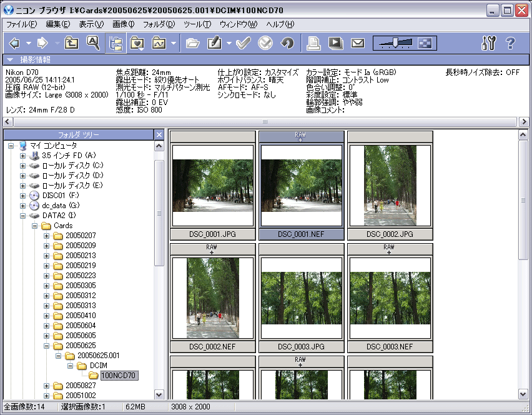Click the DSC_0003.JPG filename label

click(x=302, y=347)
